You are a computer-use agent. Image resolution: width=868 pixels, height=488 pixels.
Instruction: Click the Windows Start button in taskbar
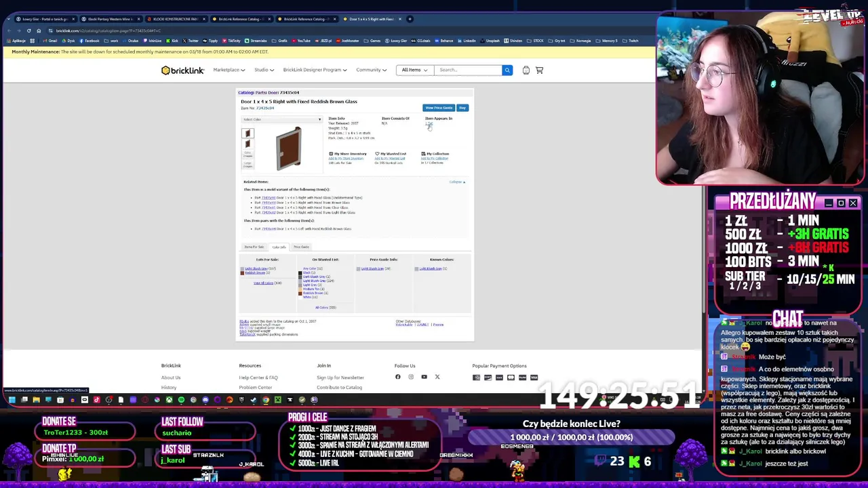click(x=12, y=400)
